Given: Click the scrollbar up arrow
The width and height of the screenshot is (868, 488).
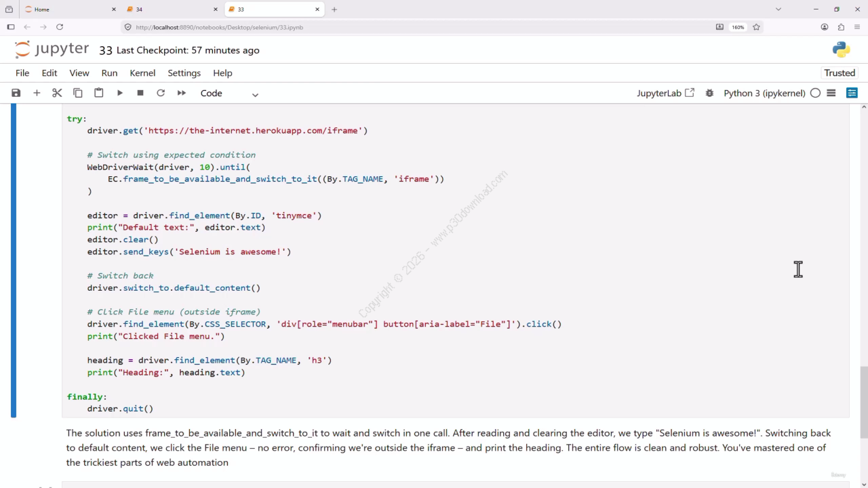Looking at the screenshot, I should tap(864, 106).
